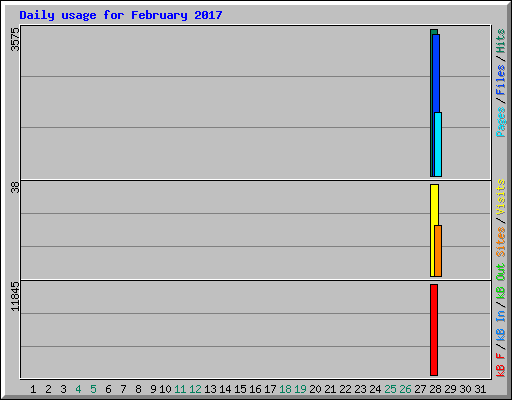Click day 27 on the x-axis
Image resolution: width=512 pixels, height=400 pixels.
point(420,389)
